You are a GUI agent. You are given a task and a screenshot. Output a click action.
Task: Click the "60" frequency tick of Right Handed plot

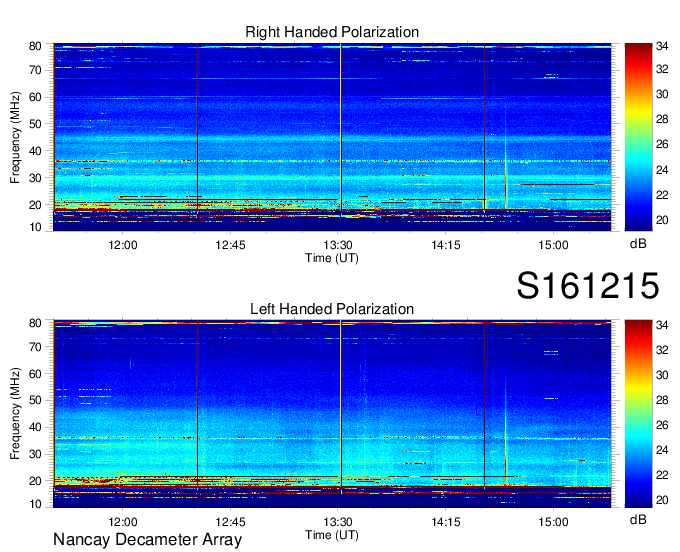(x=35, y=97)
